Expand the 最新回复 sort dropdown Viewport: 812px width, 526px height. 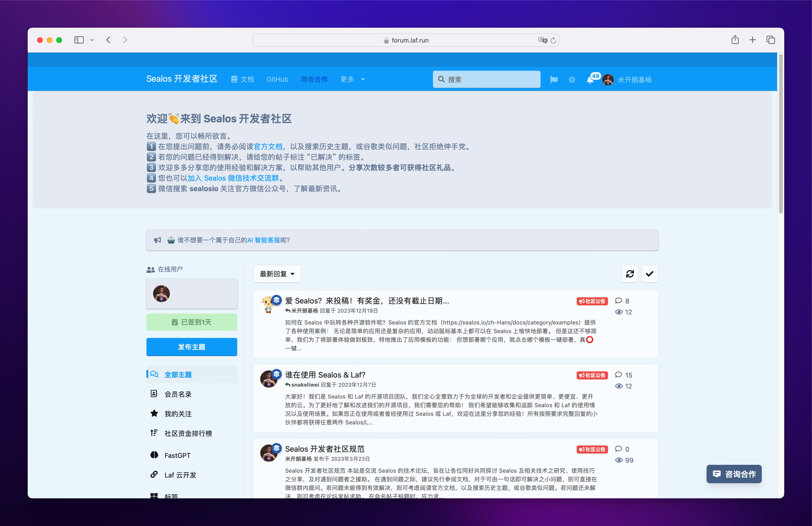click(x=277, y=274)
